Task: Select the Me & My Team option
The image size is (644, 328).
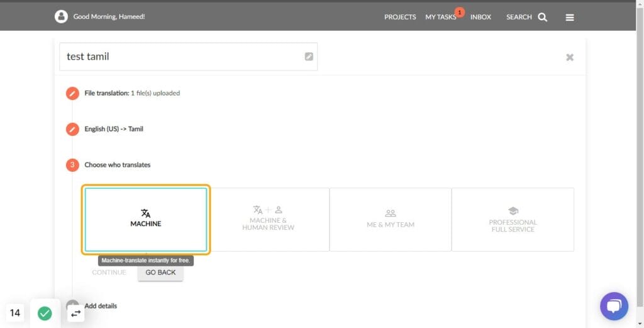Action: (390, 219)
